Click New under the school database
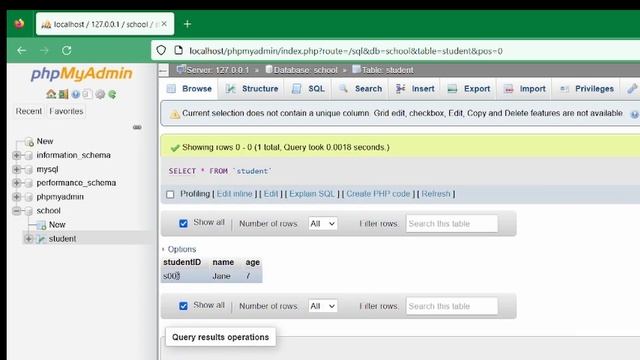 (x=57, y=224)
